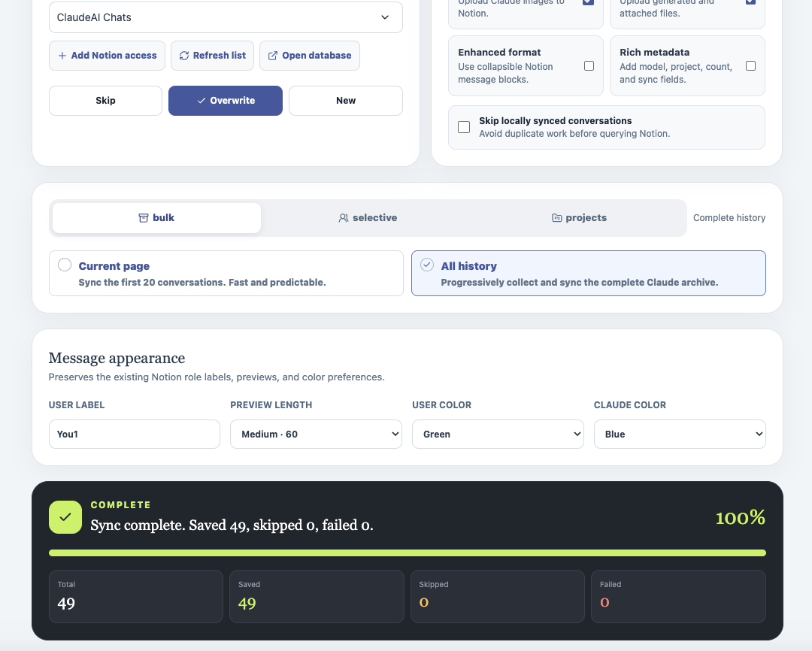The image size is (812, 651).
Task: Click the sync progress bar
Action: click(x=408, y=553)
